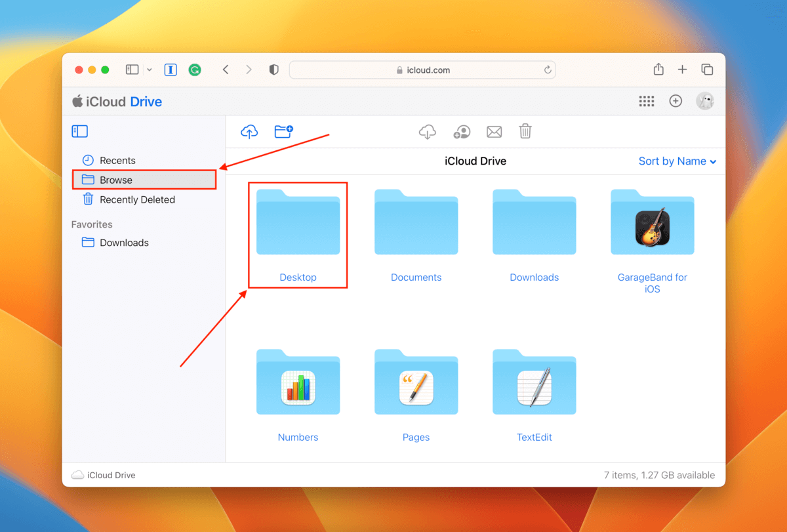The image size is (787, 532).
Task: Open the iCloud apps grid launcher
Action: (x=646, y=101)
